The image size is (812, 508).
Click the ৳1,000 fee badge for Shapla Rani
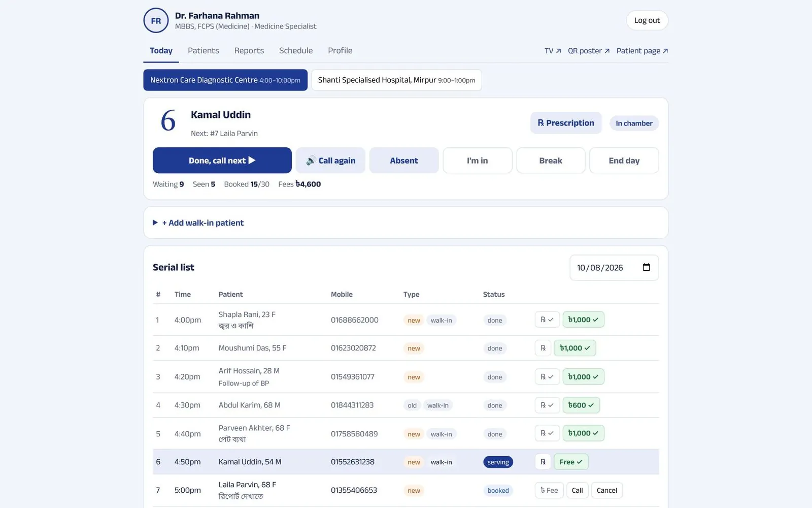(583, 320)
